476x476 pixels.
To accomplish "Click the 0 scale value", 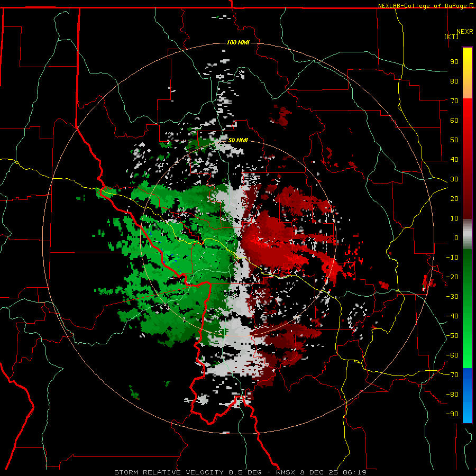I will pos(456,237).
